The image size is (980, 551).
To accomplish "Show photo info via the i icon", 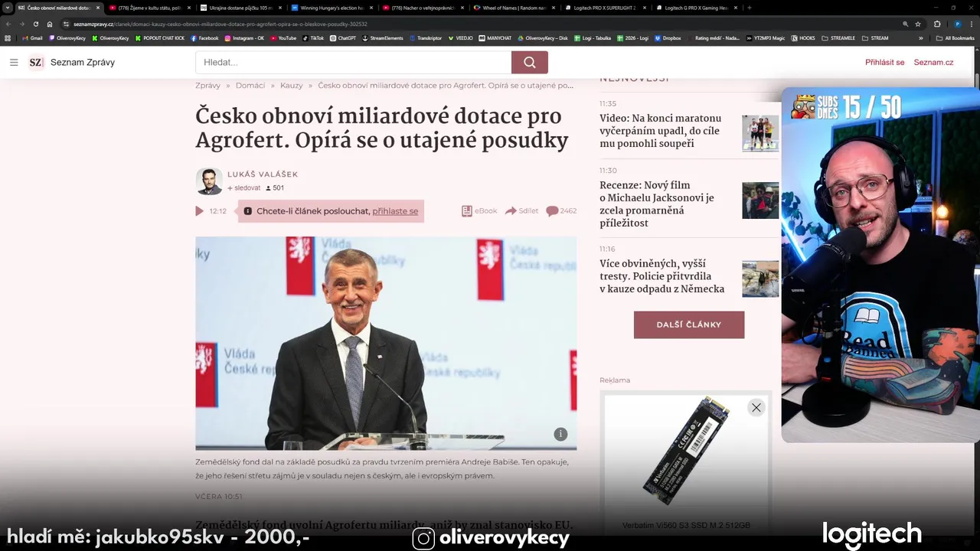I will tap(560, 434).
